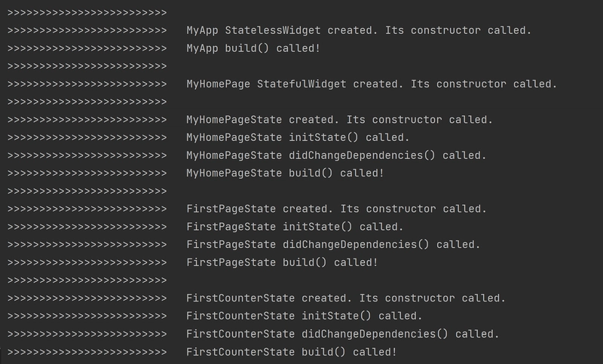Click the MyApp build() called line
The width and height of the screenshot is (603, 364).
[164, 48]
